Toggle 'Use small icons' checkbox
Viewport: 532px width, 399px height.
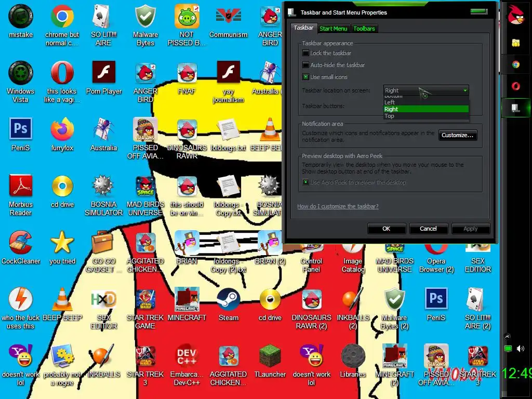pos(305,77)
